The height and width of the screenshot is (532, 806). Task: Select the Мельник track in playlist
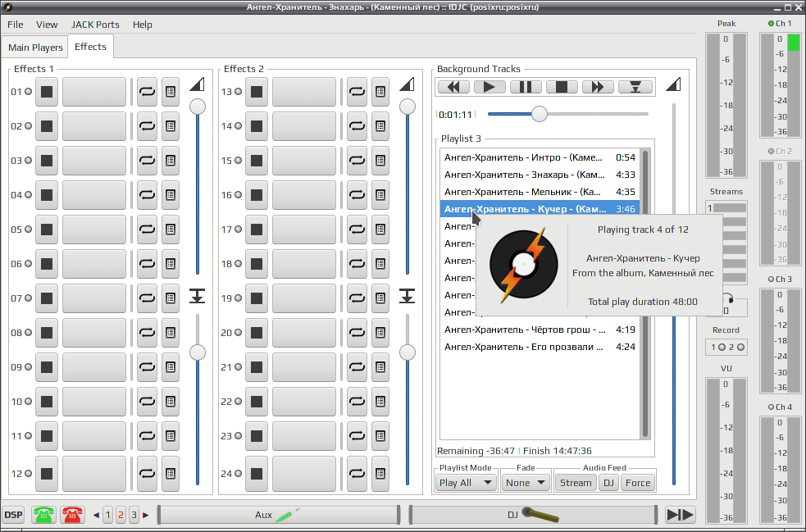pyautogui.click(x=540, y=192)
